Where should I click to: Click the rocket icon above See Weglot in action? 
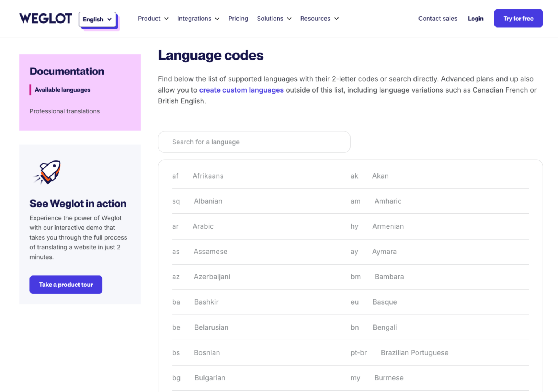[47, 172]
